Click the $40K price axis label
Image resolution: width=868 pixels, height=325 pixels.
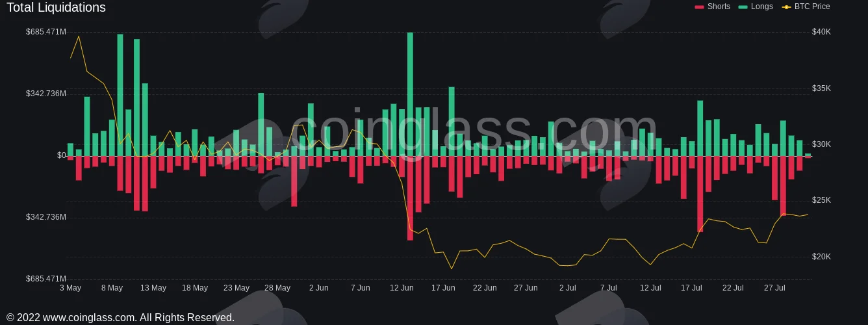(821, 32)
